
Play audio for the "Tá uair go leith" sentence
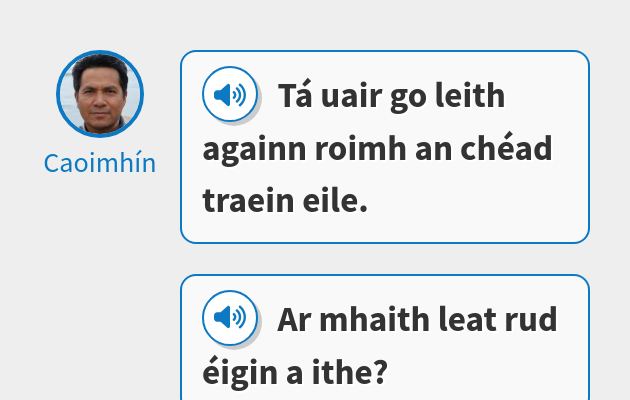[x=230, y=94]
